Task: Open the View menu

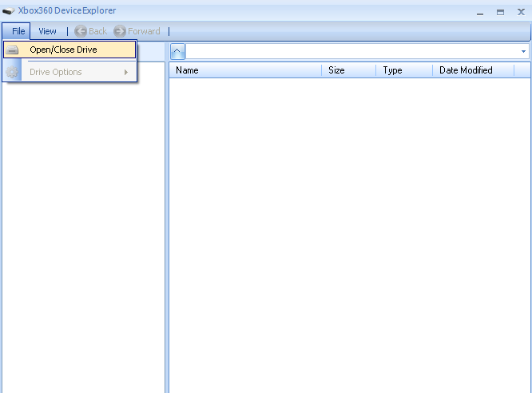Action: point(47,31)
